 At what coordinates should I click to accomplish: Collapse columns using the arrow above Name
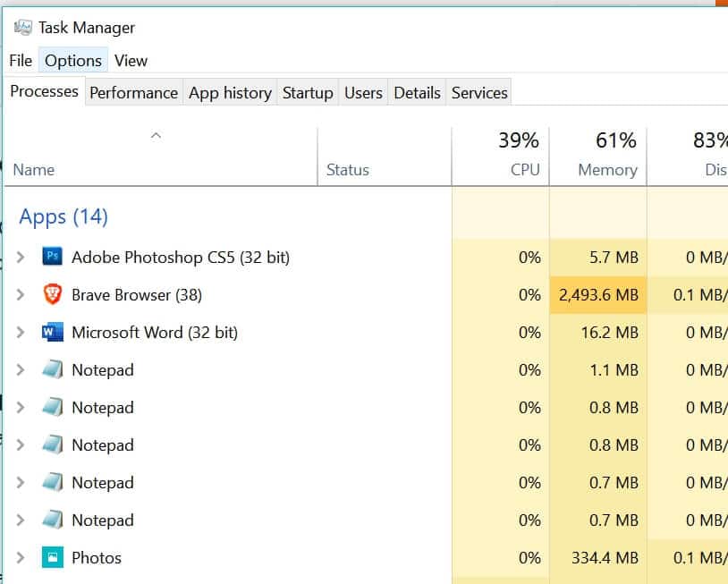tap(156, 136)
